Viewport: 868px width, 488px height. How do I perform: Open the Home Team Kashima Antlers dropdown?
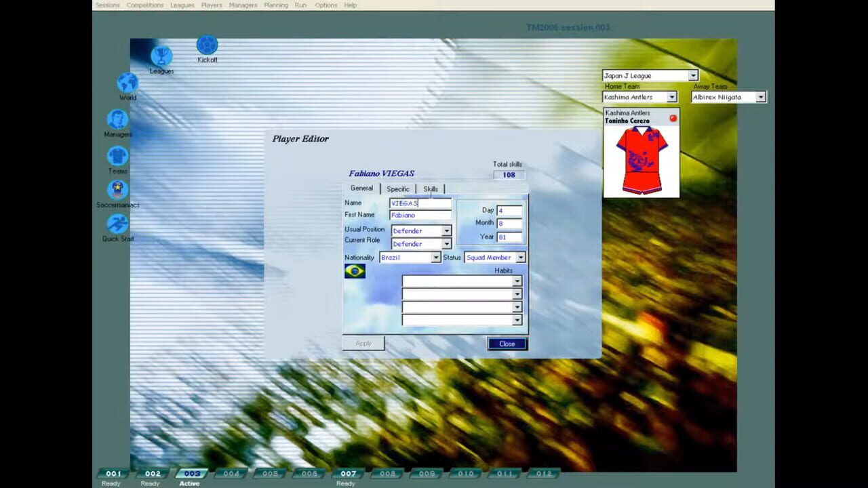click(x=671, y=97)
